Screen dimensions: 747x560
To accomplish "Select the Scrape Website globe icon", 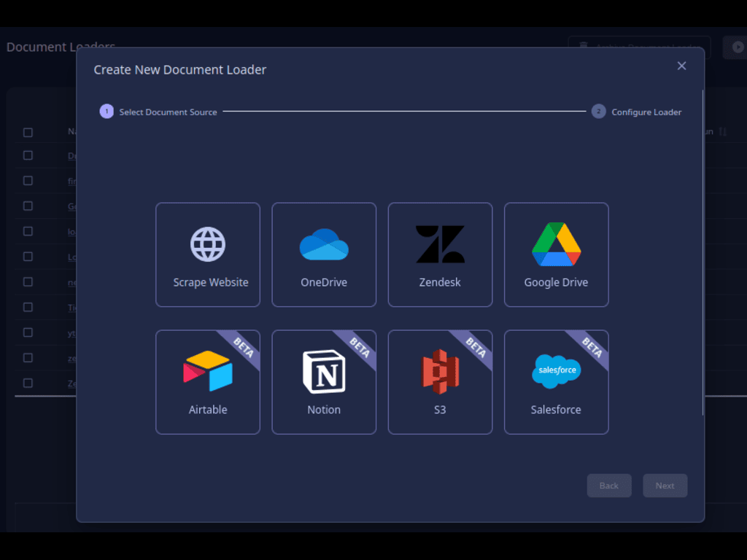I will click(208, 244).
